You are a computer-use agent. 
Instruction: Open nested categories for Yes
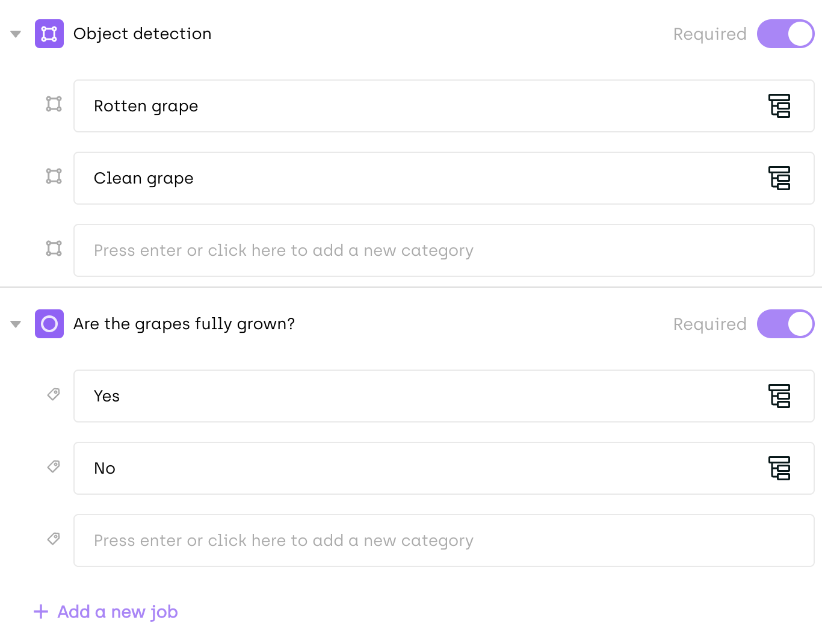pyautogui.click(x=779, y=396)
